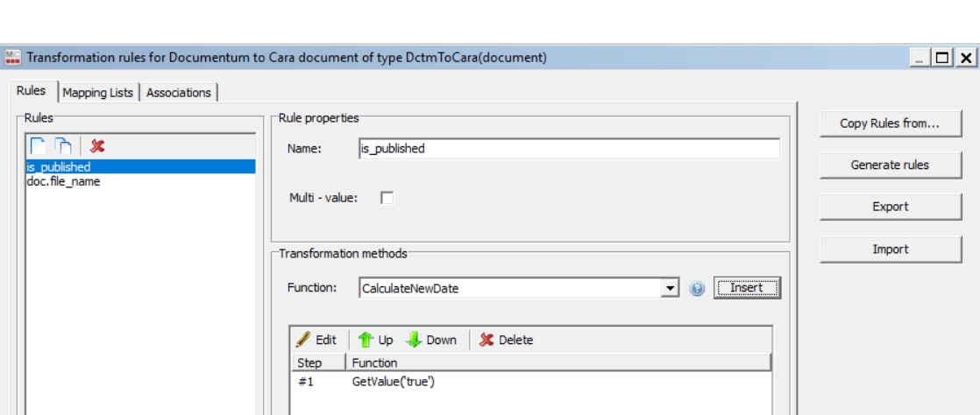Click into the rule Name text field
The image size is (980, 415).
pos(569,149)
